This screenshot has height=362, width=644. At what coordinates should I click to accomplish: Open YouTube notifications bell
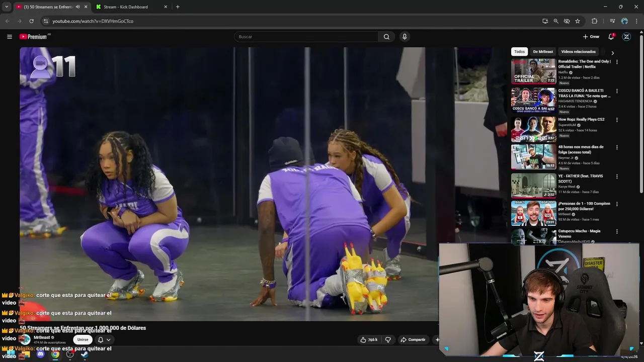(611, 37)
